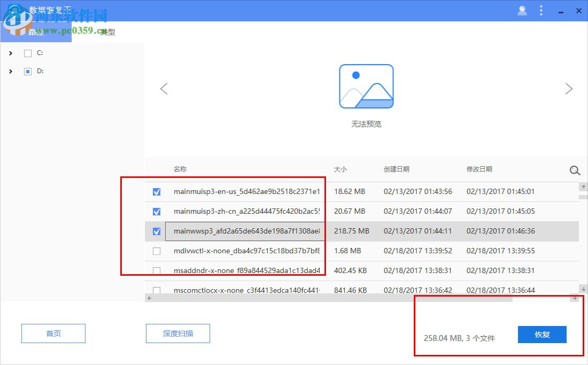Click the 首页 home button
The width and height of the screenshot is (588, 365).
53,333
